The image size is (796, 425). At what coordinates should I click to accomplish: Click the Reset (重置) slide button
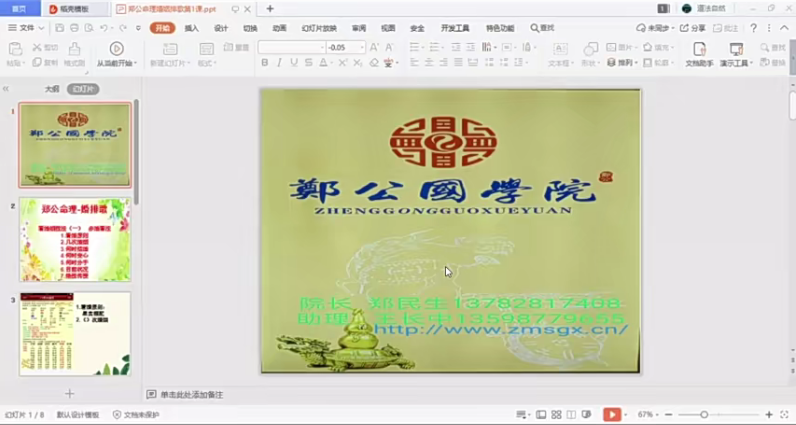[237, 47]
